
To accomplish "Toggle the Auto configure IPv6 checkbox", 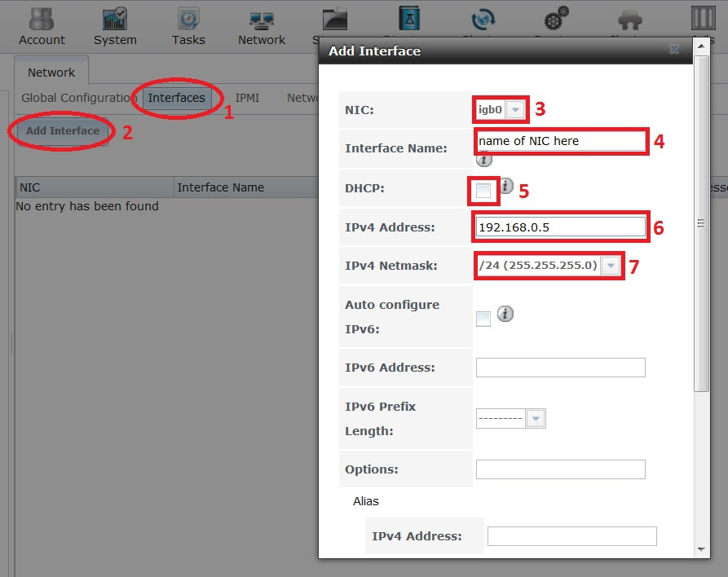I will 483,319.
